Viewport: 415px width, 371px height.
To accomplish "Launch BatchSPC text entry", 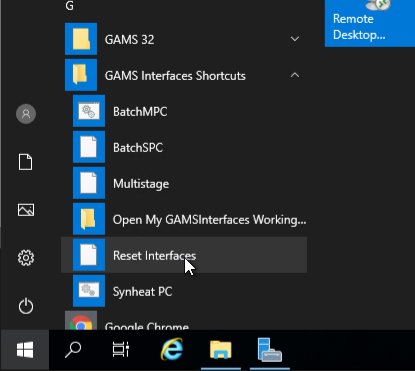I will tap(138, 148).
